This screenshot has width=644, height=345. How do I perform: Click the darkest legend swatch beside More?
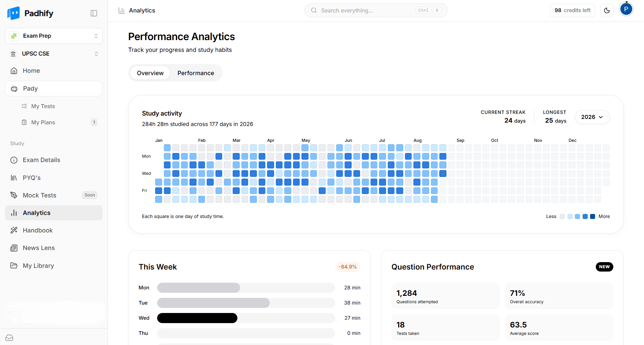point(592,217)
